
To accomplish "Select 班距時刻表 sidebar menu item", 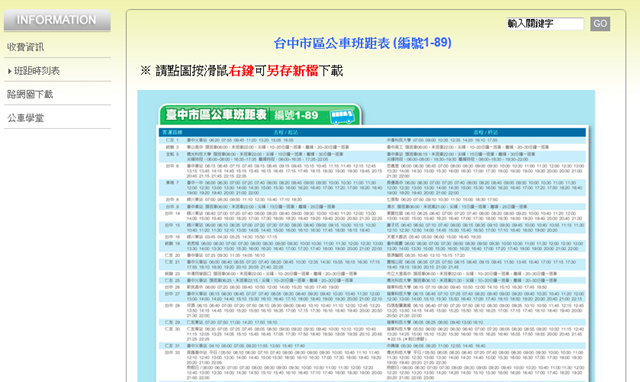I will (37, 71).
